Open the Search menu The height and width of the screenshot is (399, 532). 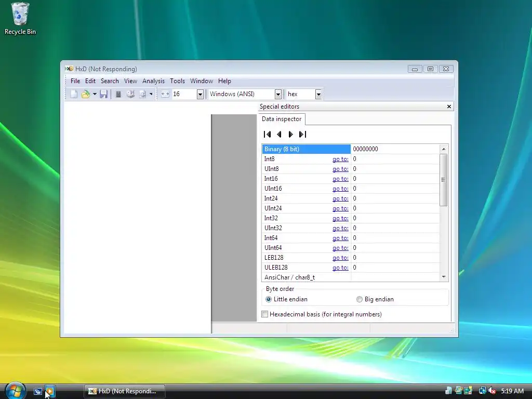110,81
